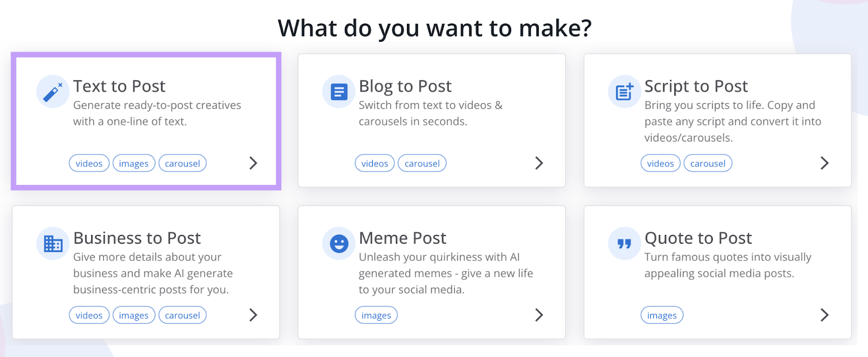Open the Text to Post creation tool
The height and width of the screenshot is (357, 868).
click(x=145, y=120)
